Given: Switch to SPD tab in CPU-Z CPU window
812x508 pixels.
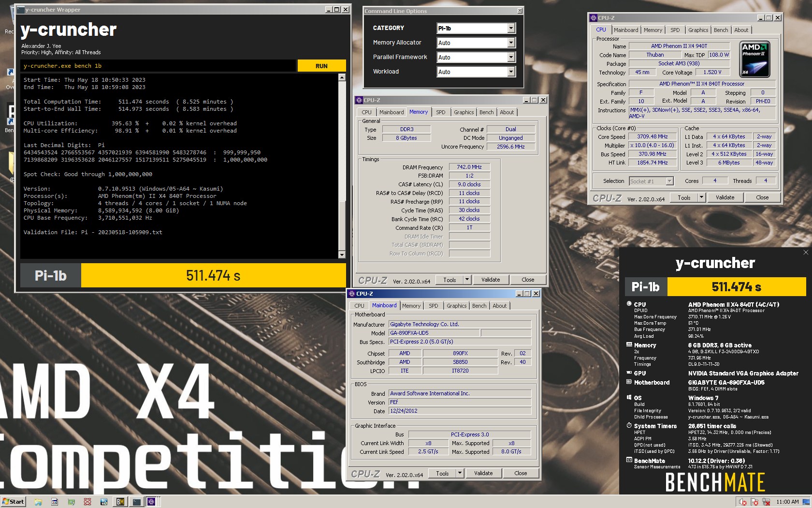Looking at the screenshot, I should click(675, 30).
